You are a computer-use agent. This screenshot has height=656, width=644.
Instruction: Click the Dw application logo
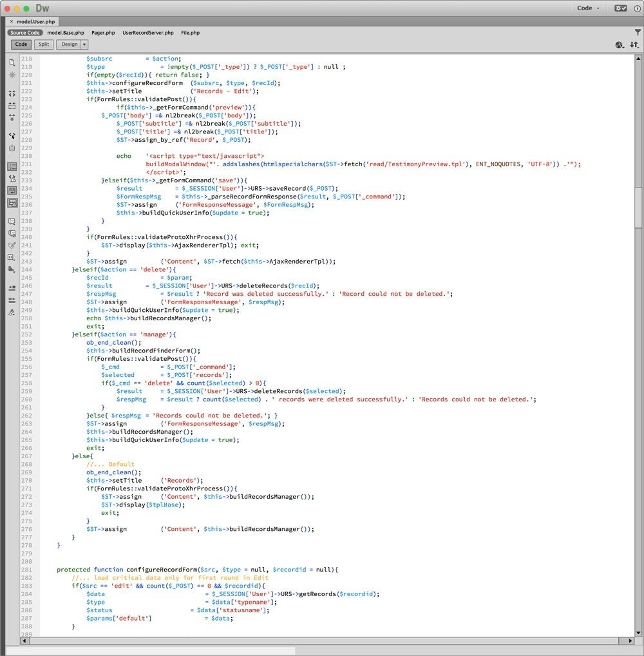pos(43,8)
